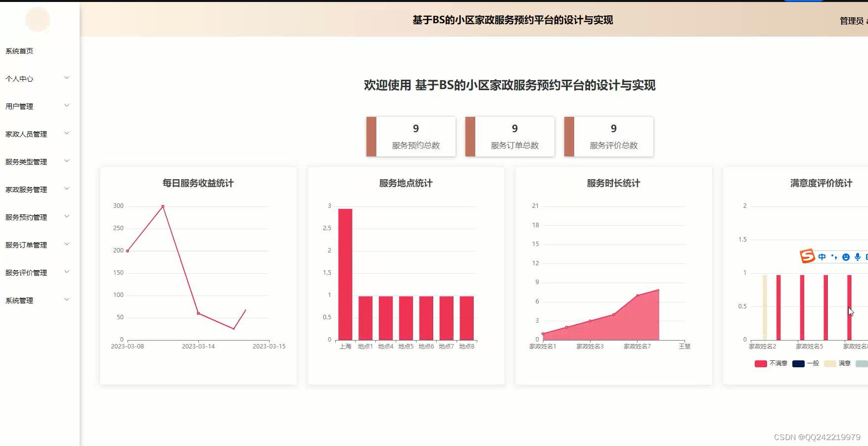Expand the 用户管理 menu

pos(20,105)
